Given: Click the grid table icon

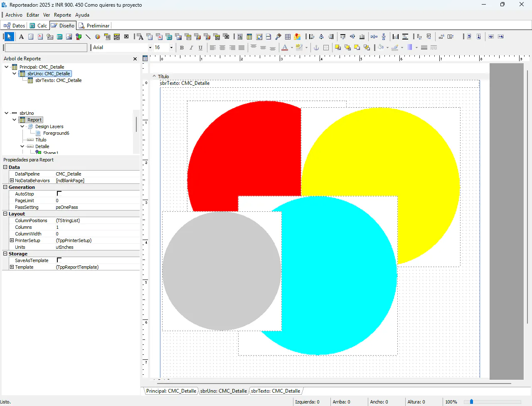Looking at the screenshot, I should (x=288, y=37).
